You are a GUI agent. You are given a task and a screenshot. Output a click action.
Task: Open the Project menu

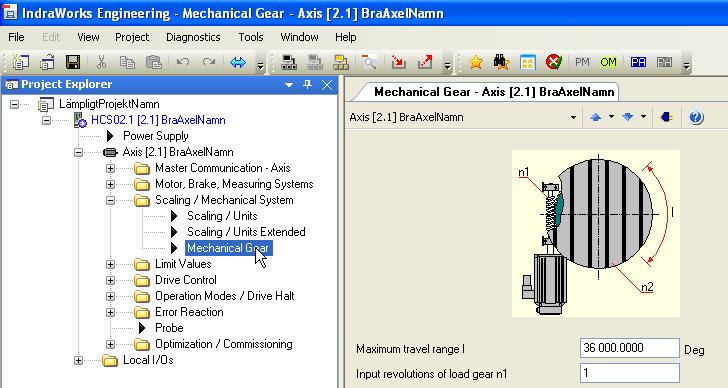click(132, 37)
